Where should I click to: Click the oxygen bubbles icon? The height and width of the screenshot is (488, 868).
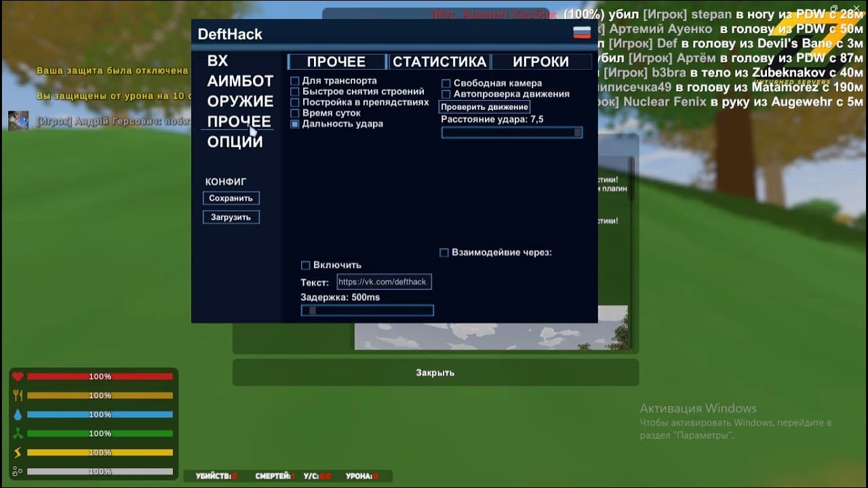18,471
